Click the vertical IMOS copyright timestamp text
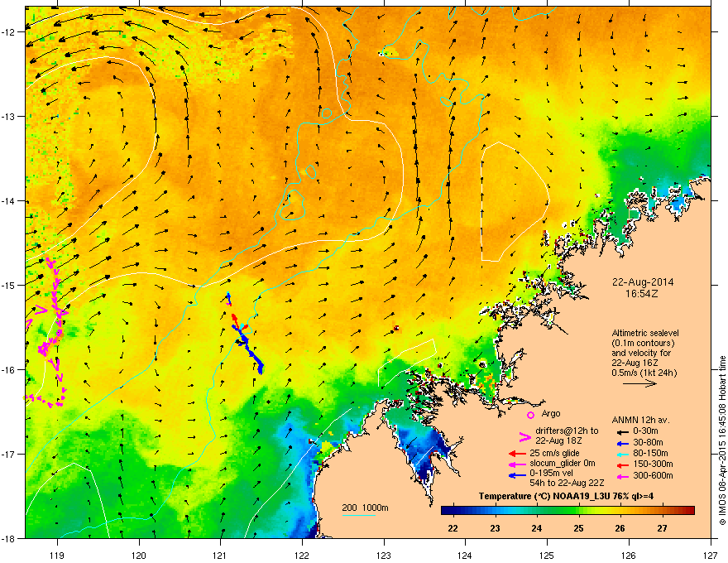This screenshot has height=563, width=728. [x=722, y=440]
